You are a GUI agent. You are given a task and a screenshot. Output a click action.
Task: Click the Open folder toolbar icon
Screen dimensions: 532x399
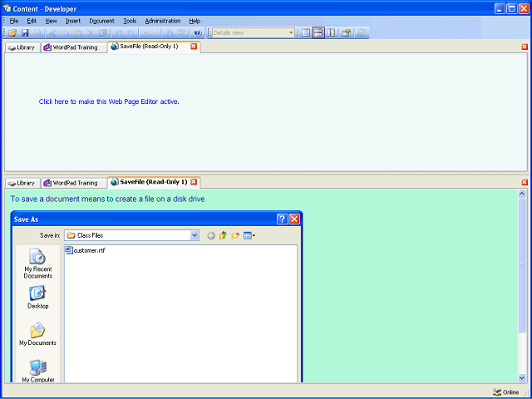click(x=12, y=33)
